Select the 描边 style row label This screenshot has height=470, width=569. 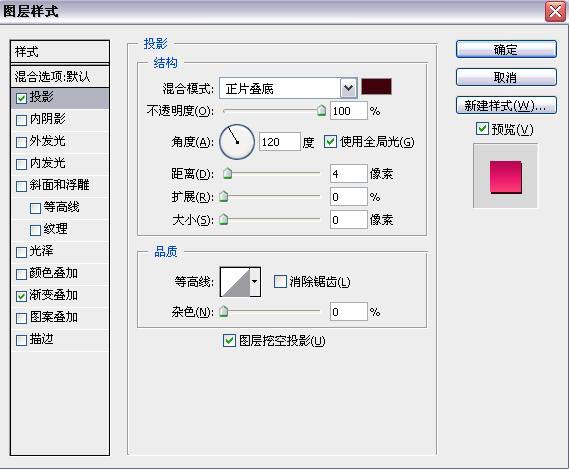coord(41,339)
